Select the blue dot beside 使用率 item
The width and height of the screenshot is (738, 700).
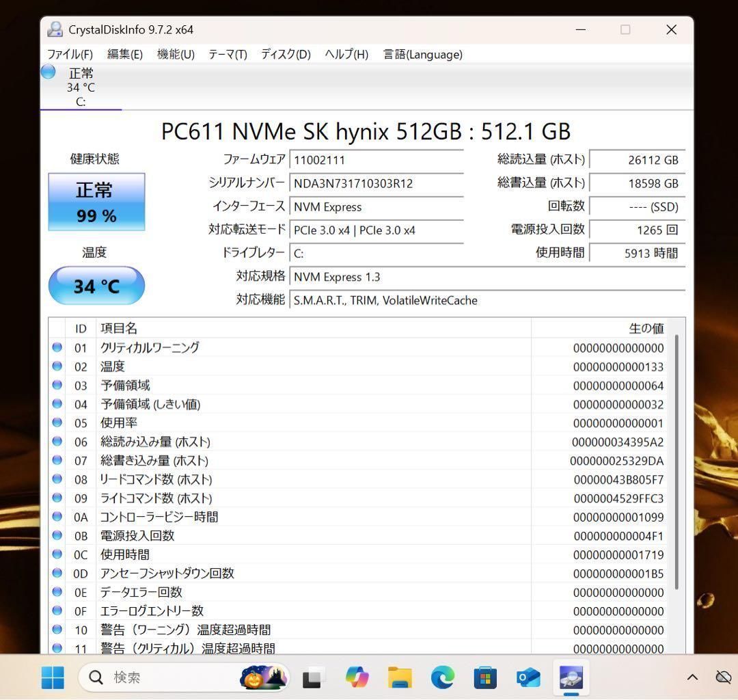coord(57,422)
